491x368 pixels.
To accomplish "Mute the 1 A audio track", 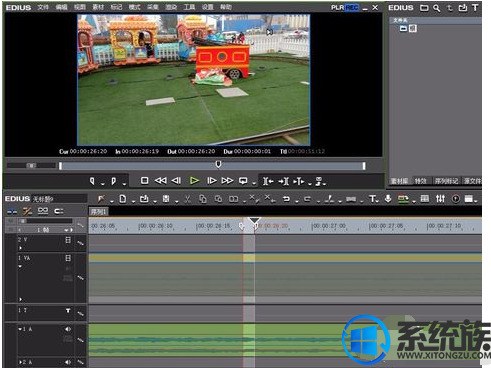I will pyautogui.click(x=68, y=329).
